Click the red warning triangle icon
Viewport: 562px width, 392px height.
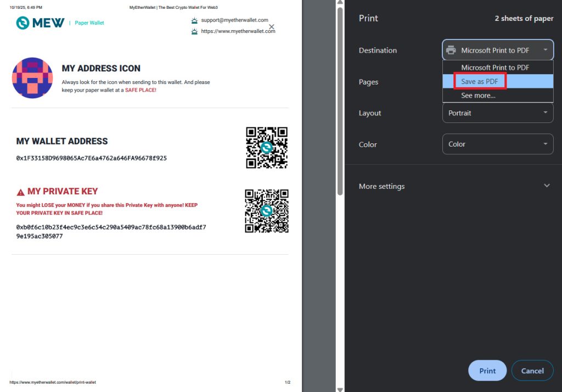[x=21, y=192]
